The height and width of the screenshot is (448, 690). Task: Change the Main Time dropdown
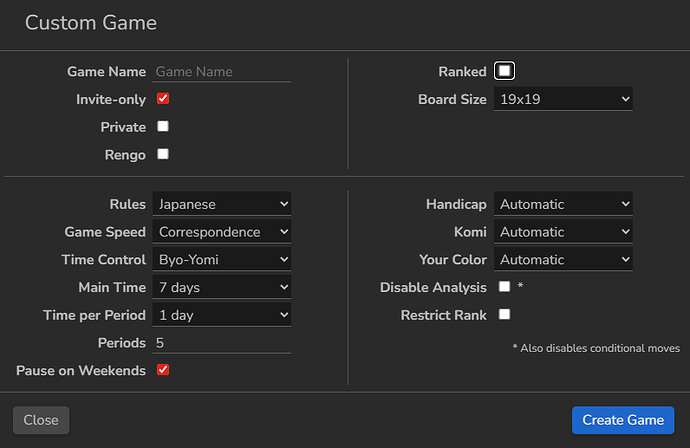tap(222, 287)
